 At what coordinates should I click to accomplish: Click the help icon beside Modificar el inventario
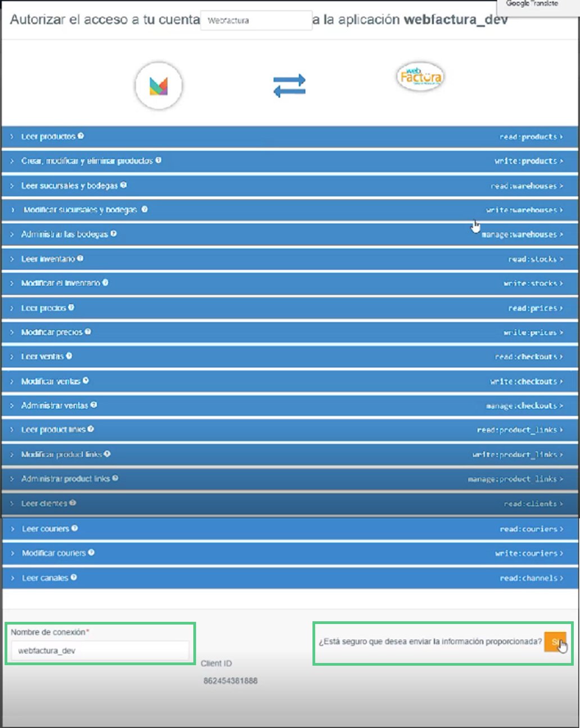click(x=106, y=283)
